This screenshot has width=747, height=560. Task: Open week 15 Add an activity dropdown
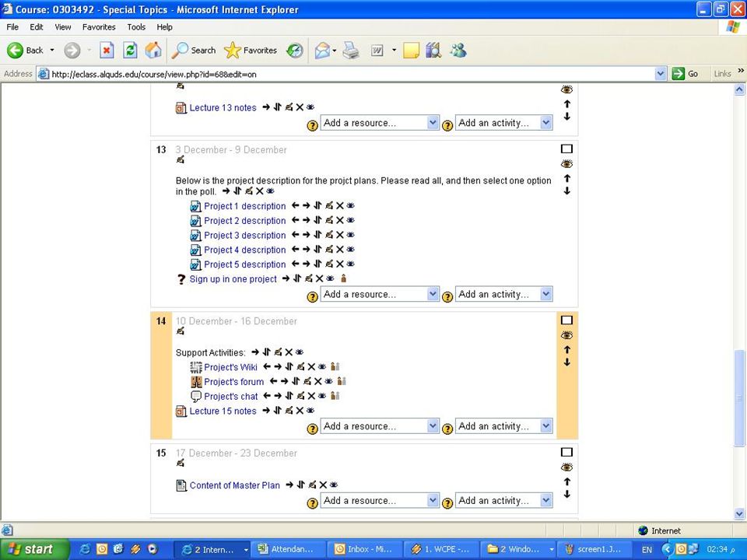(503, 500)
